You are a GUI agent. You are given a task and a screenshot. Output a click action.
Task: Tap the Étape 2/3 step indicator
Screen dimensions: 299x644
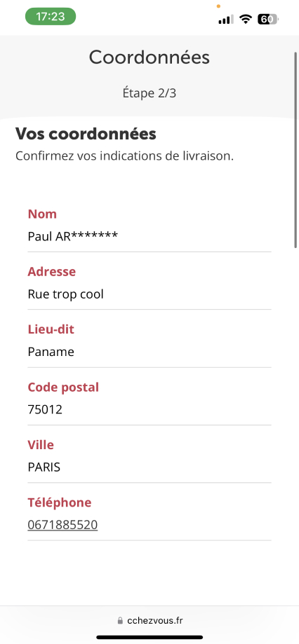click(x=149, y=93)
